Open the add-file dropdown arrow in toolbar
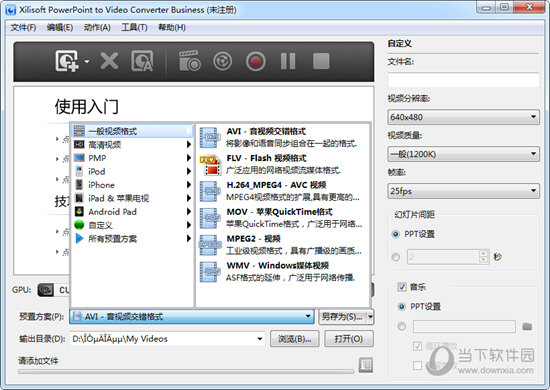This screenshot has height=390, width=550. [x=86, y=62]
